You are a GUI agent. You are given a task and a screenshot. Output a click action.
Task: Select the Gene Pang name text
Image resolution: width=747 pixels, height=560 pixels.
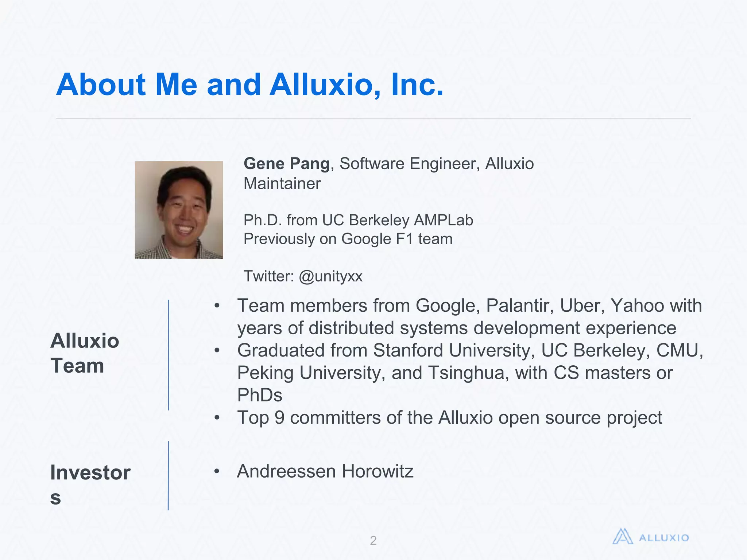click(286, 164)
